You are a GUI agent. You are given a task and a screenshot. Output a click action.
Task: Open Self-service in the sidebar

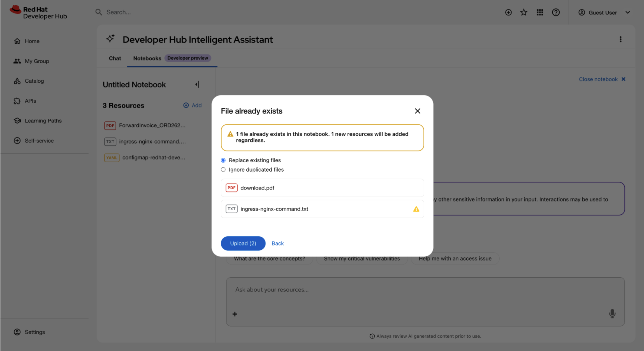tap(34, 141)
